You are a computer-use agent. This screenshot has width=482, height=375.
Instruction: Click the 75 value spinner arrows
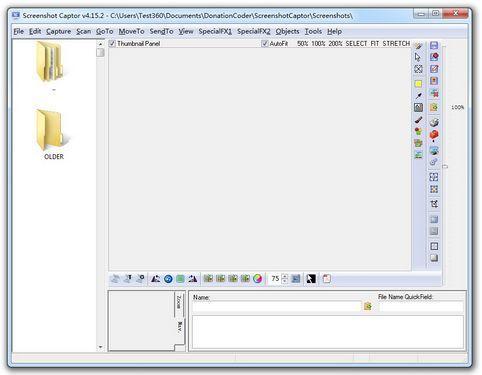285,279
